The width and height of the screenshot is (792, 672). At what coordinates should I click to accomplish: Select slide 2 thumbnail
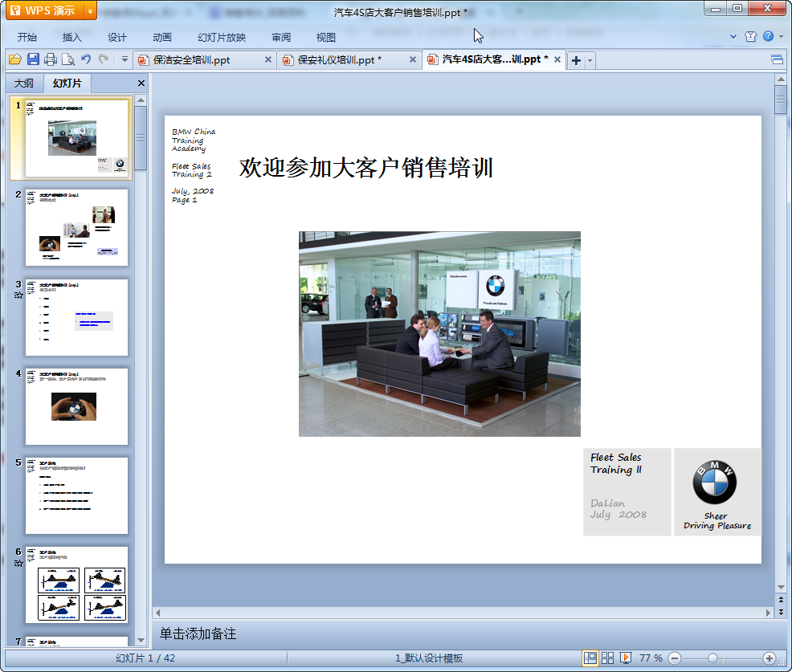77,227
